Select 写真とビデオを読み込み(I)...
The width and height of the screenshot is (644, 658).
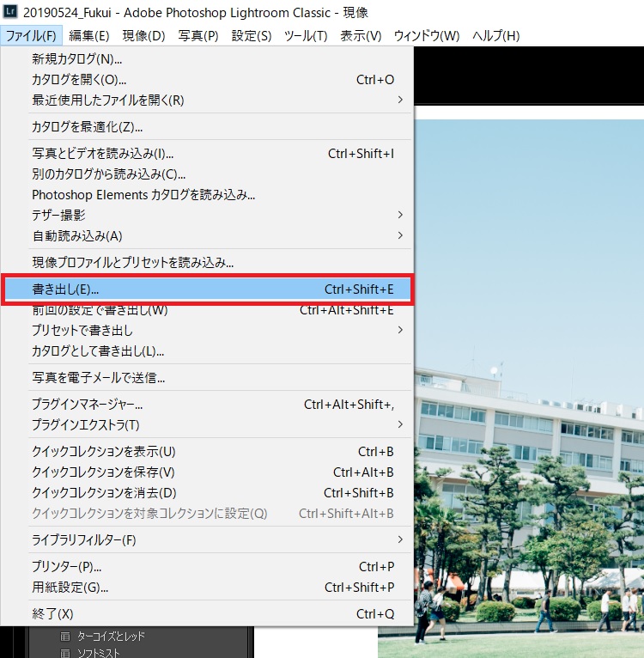(103, 154)
